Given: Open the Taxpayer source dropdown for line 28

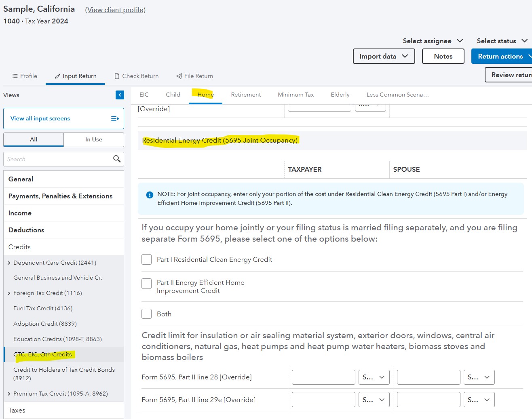Looking at the screenshot, I should [374, 377].
